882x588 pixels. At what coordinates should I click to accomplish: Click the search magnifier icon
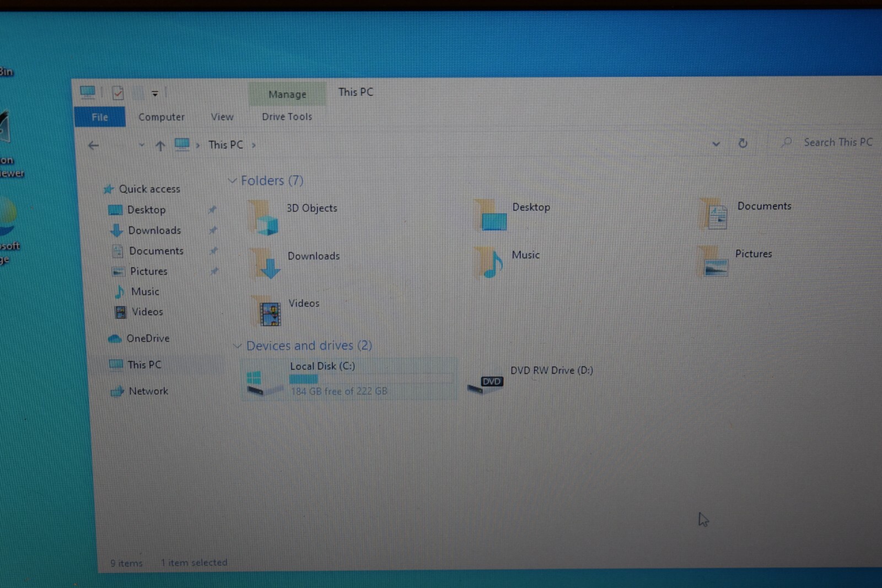(787, 142)
